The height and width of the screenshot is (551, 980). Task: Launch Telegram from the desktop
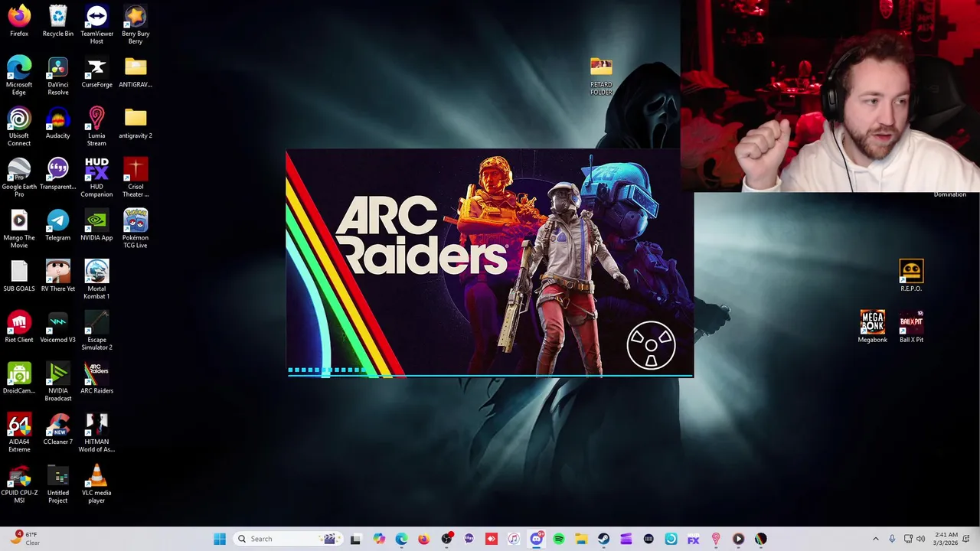(58, 225)
